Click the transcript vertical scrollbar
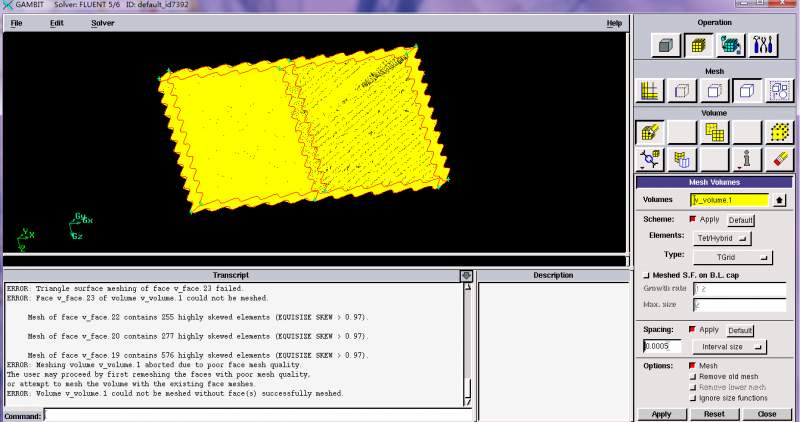The width and height of the screenshot is (800, 422). coord(467,344)
